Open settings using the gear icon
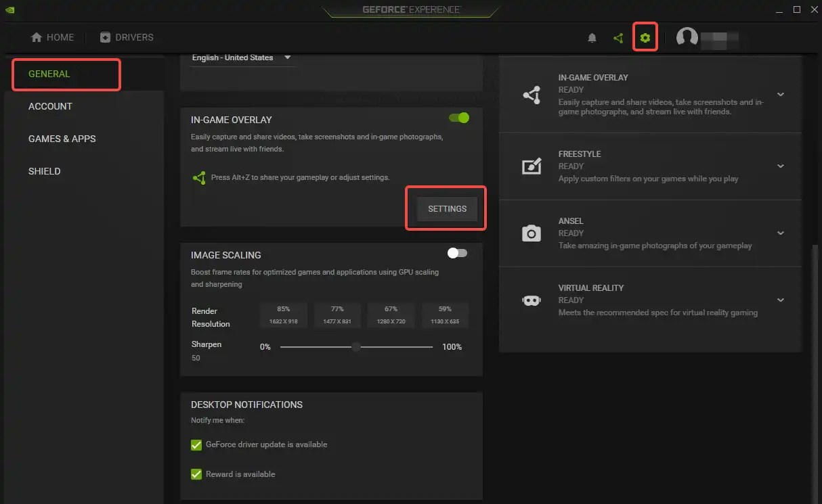Viewport: 822px width, 504px height. (645, 37)
